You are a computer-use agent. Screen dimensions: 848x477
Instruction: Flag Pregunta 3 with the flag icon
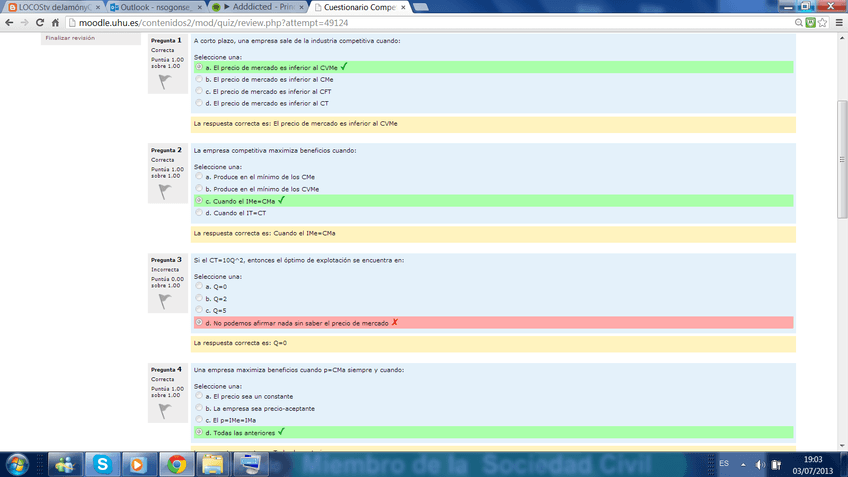[x=165, y=301]
